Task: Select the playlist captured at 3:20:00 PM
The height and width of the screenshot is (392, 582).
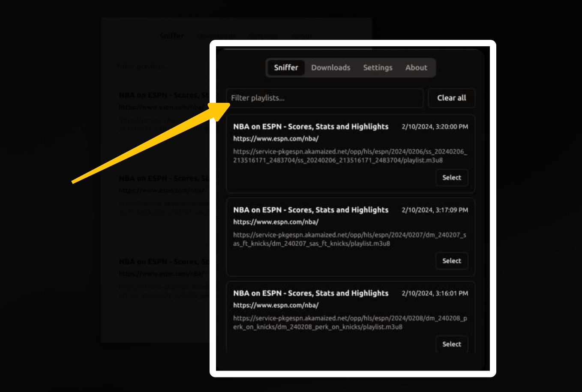Action: coord(452,178)
